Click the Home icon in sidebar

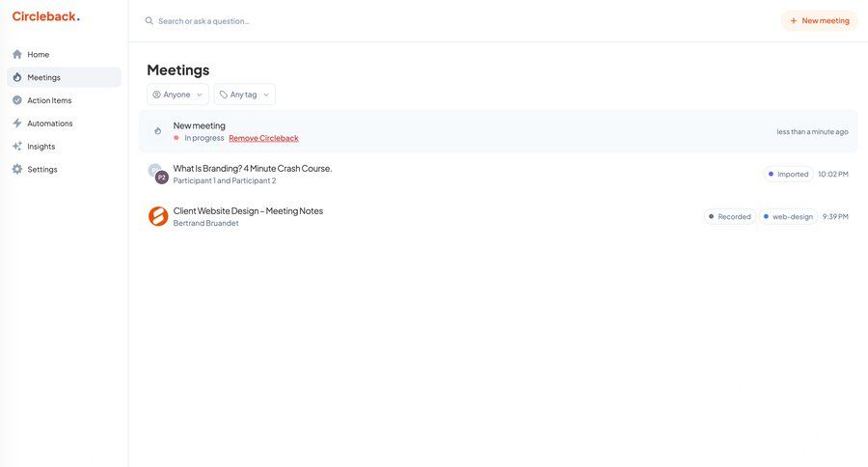pyautogui.click(x=17, y=54)
